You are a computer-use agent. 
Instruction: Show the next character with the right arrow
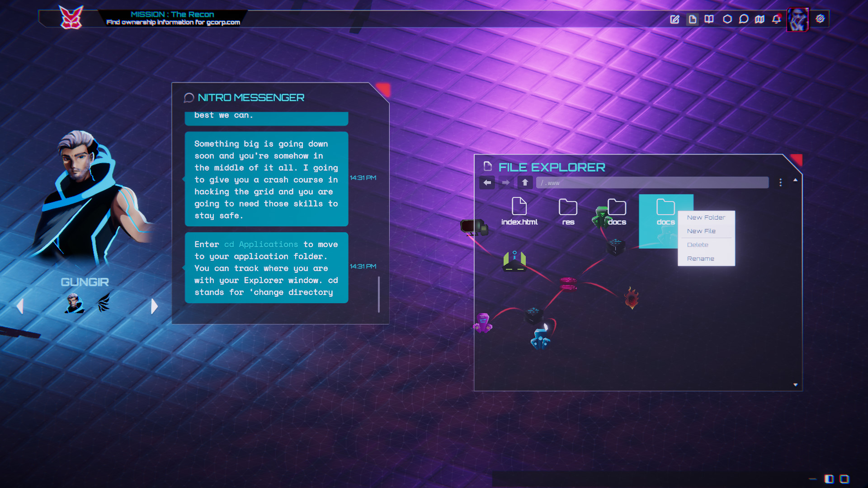point(153,306)
